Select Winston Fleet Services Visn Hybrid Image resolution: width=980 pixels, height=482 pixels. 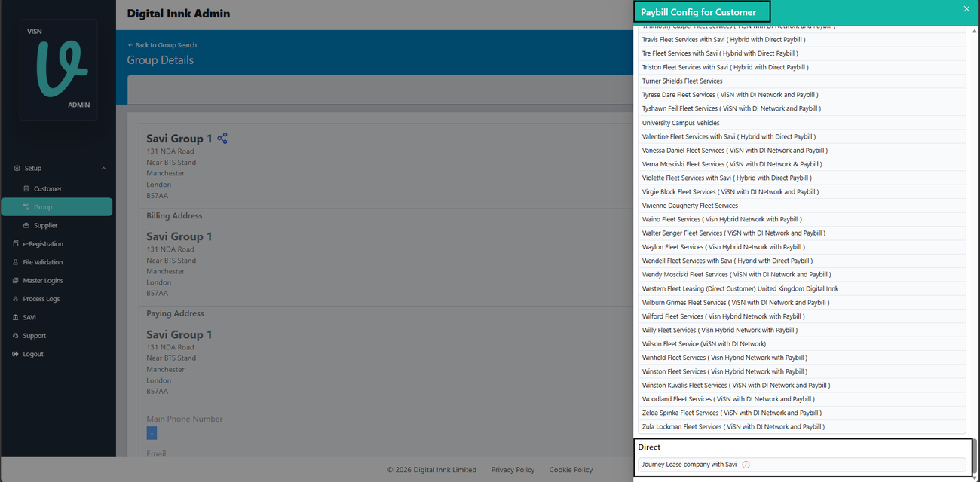click(x=801, y=371)
